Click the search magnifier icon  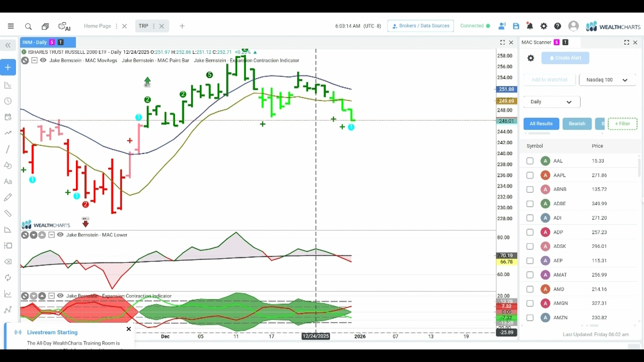(x=28, y=26)
